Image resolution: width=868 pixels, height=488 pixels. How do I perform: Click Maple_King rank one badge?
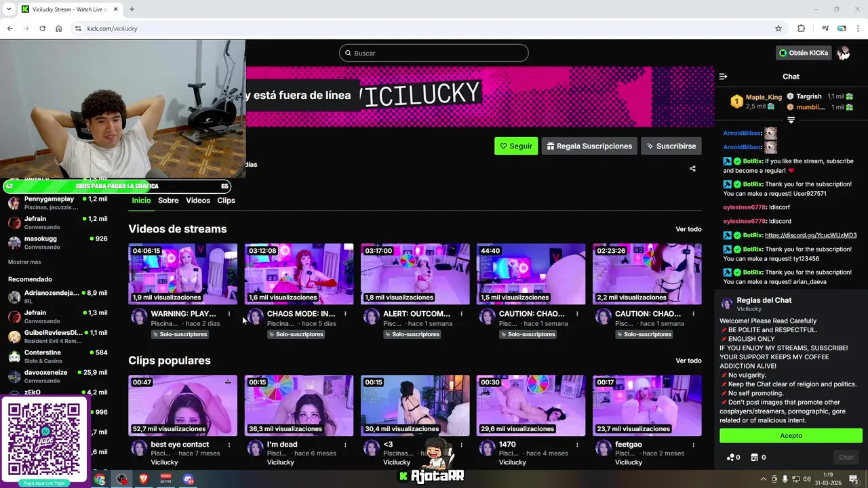[736, 102]
